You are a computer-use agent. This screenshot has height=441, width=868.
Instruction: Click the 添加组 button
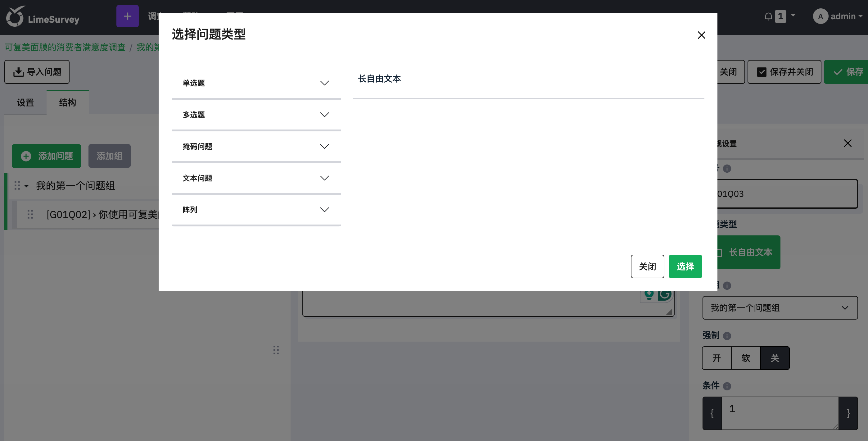109,156
